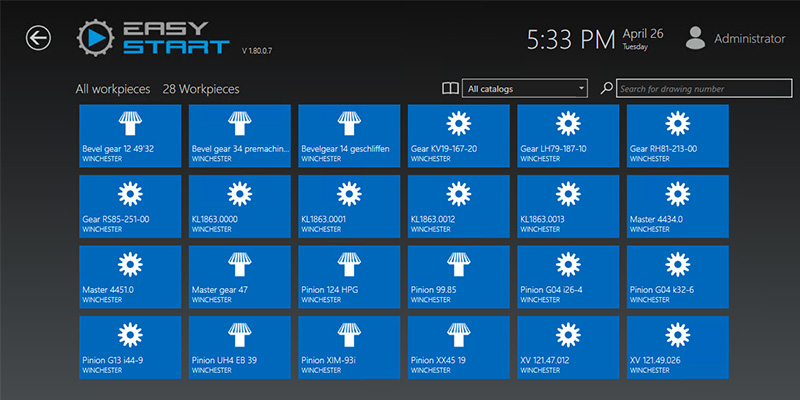Click the All workpieces heading
This screenshot has height=400, width=800.
pyautogui.click(x=113, y=89)
